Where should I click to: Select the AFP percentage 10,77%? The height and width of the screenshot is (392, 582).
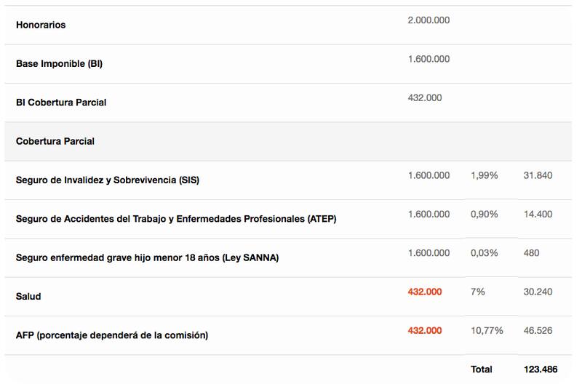click(487, 330)
